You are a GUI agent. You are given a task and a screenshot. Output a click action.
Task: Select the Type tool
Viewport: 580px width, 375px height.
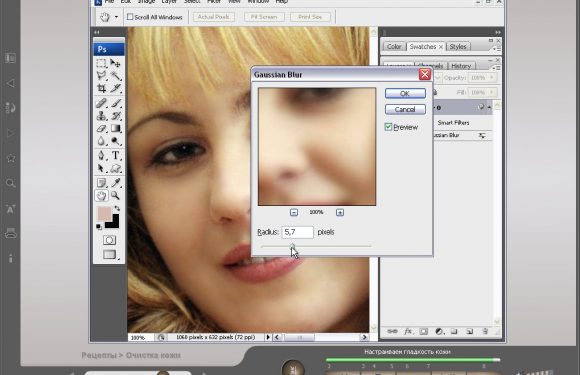pos(116,155)
